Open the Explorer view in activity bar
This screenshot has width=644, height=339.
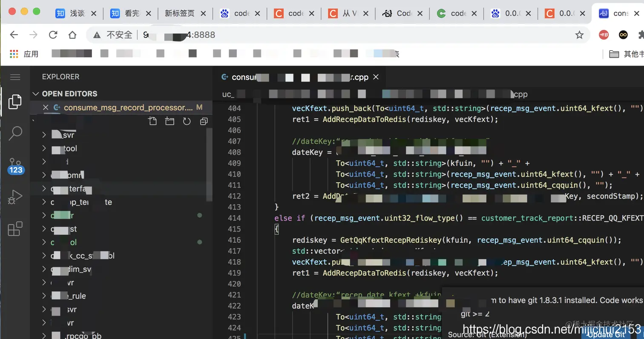tap(15, 101)
